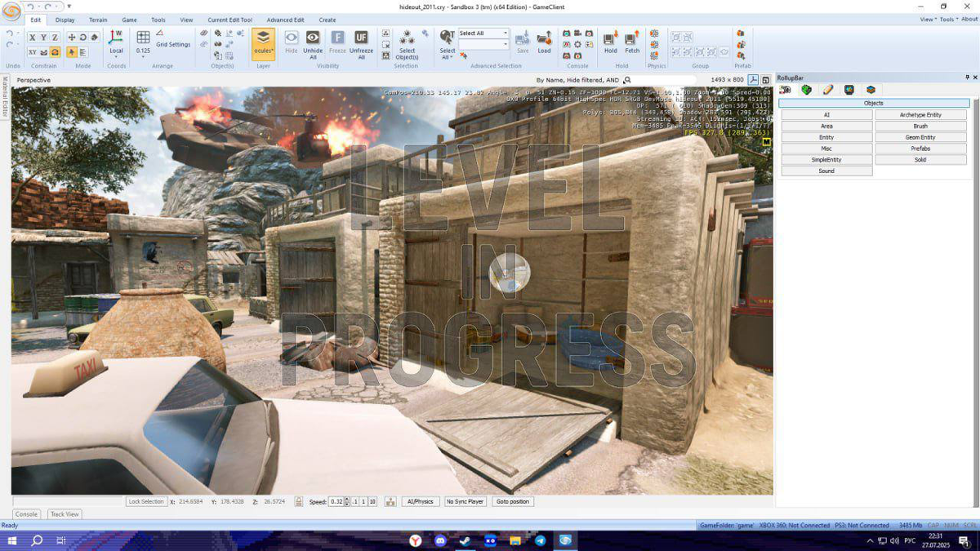The image size is (980, 551).
Task: Toggle AI/Physics simulation
Action: [x=420, y=501]
